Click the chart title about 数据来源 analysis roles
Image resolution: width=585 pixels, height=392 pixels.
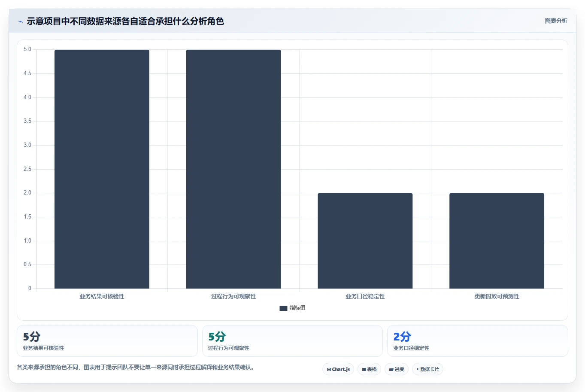point(125,21)
